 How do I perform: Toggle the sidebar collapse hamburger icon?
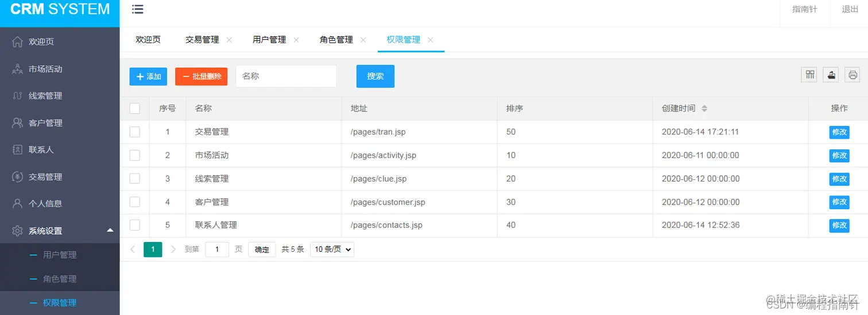[x=138, y=9]
